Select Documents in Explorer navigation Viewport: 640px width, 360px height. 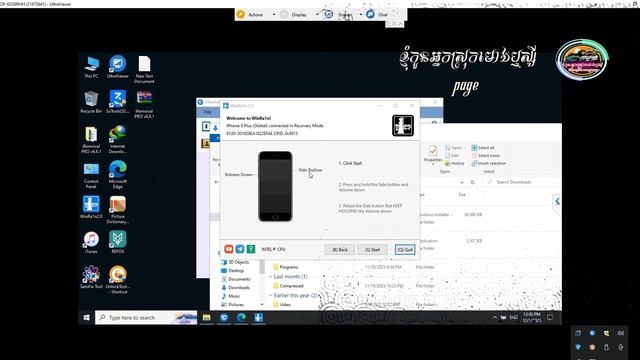coord(236,279)
